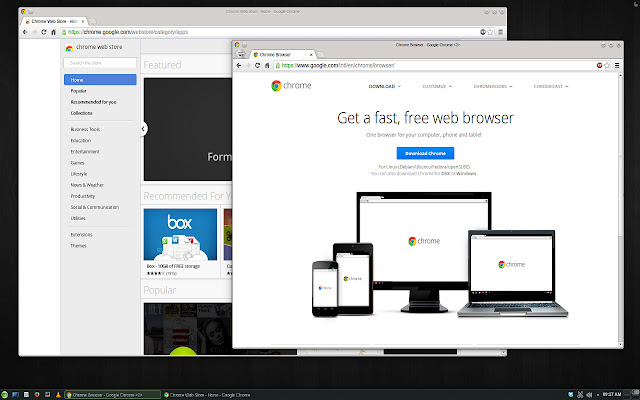Click the Windows download link
640x400 pixels.
466,173
